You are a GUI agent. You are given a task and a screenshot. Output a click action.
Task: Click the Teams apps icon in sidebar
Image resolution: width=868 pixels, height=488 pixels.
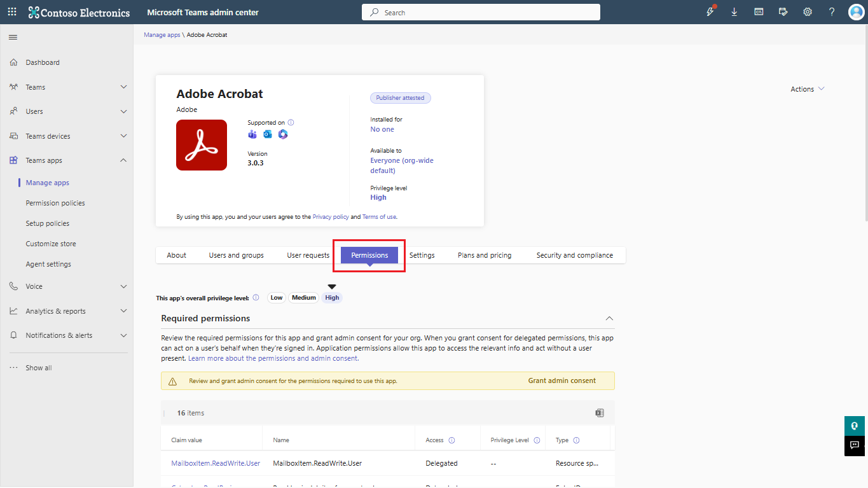13,160
